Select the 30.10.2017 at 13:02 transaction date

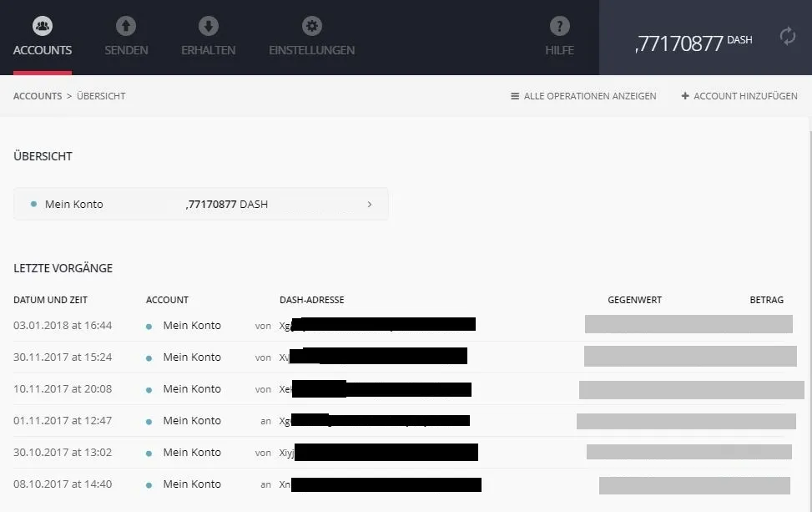click(63, 452)
